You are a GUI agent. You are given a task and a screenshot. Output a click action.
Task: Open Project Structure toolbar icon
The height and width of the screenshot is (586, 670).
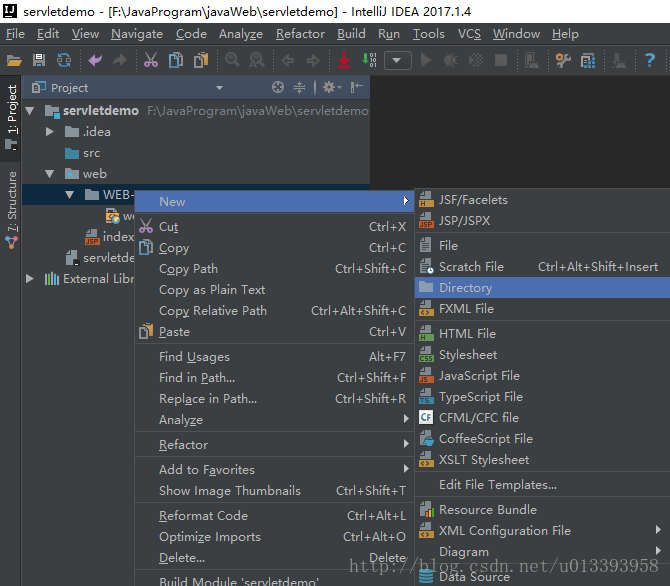click(x=588, y=61)
